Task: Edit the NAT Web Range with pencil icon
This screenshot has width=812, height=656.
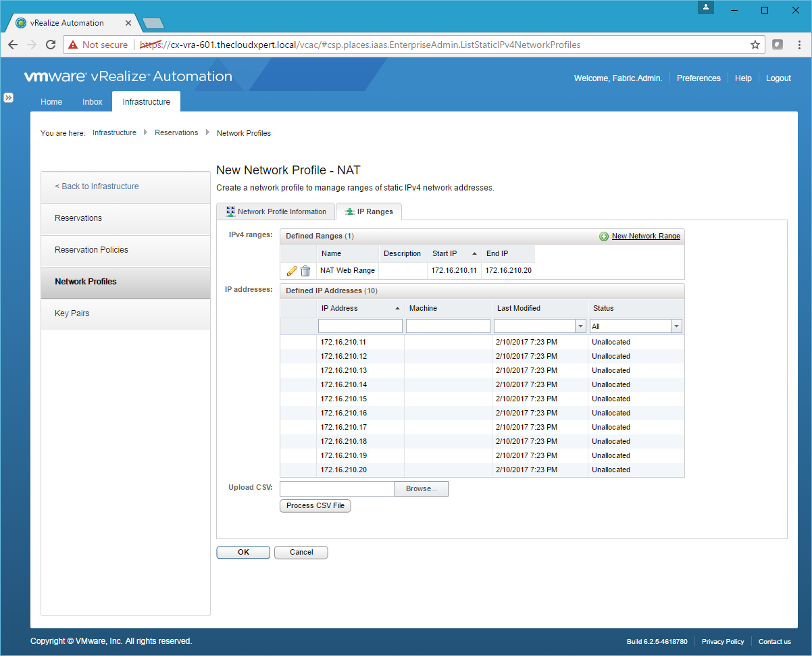Action: (x=292, y=271)
